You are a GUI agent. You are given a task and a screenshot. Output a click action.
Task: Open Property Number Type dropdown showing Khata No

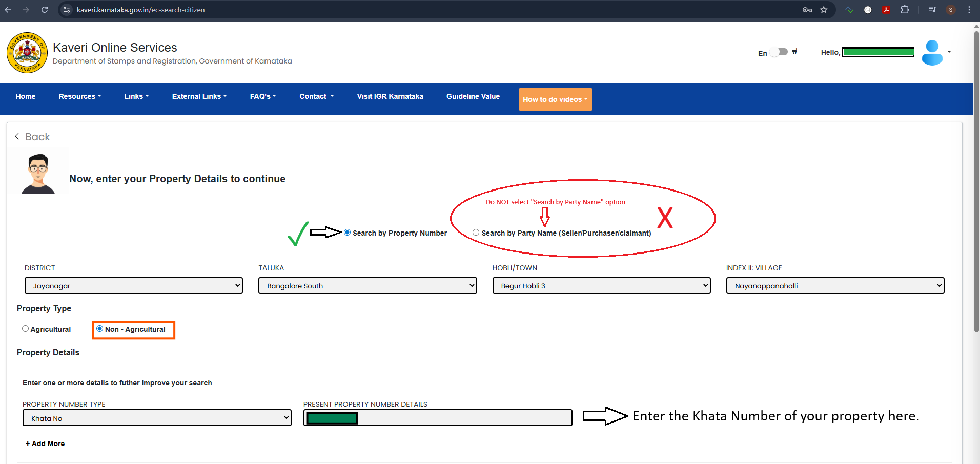pos(157,418)
